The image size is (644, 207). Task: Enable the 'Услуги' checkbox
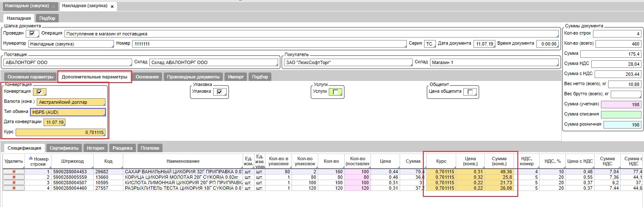click(336, 91)
